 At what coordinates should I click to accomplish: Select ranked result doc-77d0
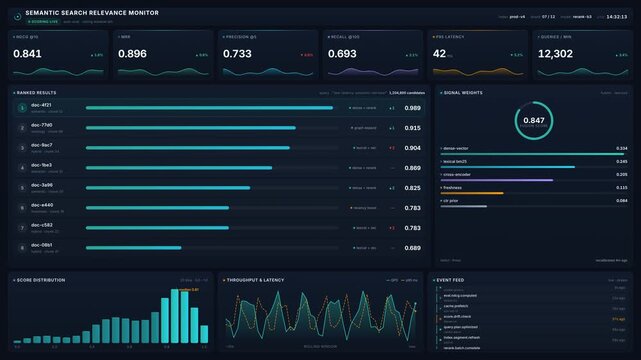point(219,128)
